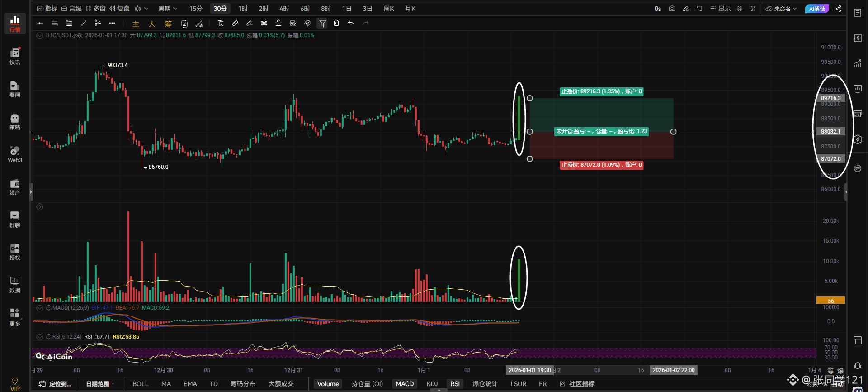Switch to 1时 timeframe
This screenshot has width=868, height=392.
(243, 9)
